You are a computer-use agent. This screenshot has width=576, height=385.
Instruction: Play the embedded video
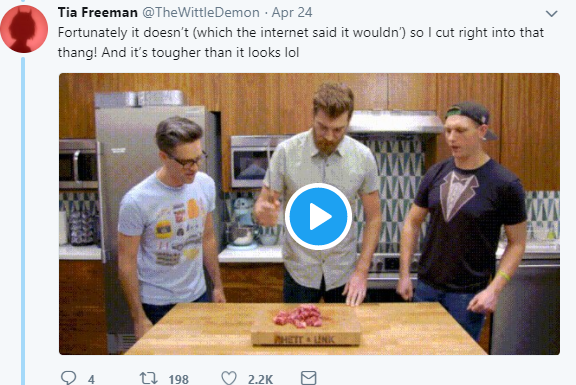[318, 216]
